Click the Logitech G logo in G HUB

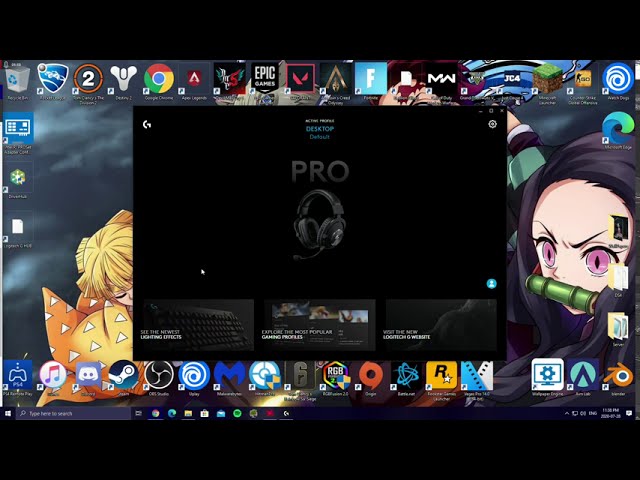coord(147,124)
